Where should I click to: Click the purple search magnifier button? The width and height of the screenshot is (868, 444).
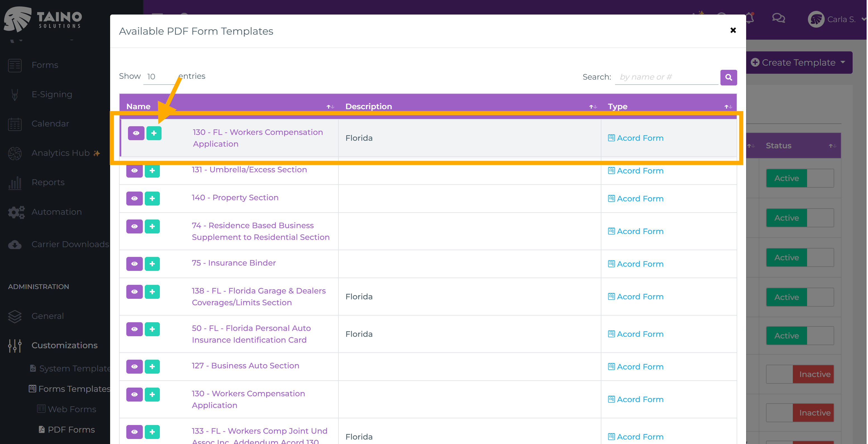pos(728,77)
